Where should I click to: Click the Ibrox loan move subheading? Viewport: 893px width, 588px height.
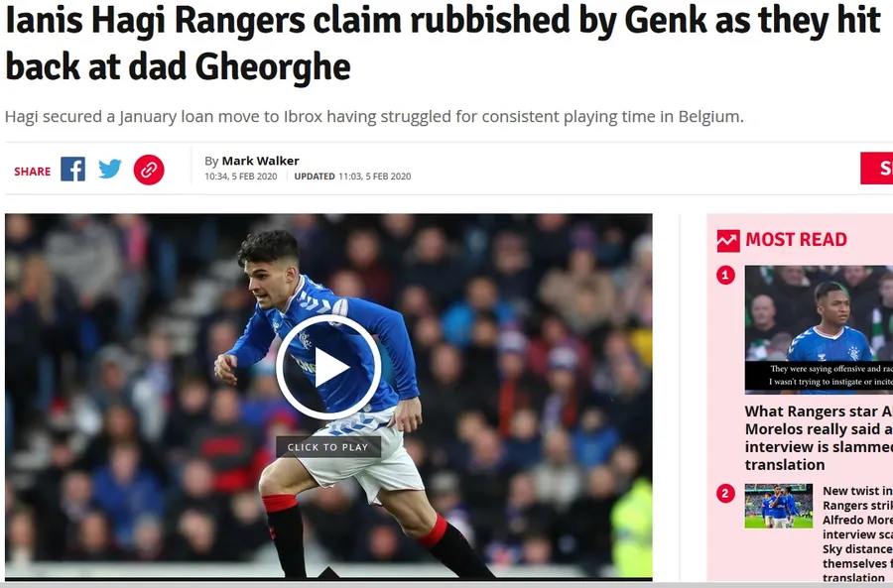tap(374, 117)
